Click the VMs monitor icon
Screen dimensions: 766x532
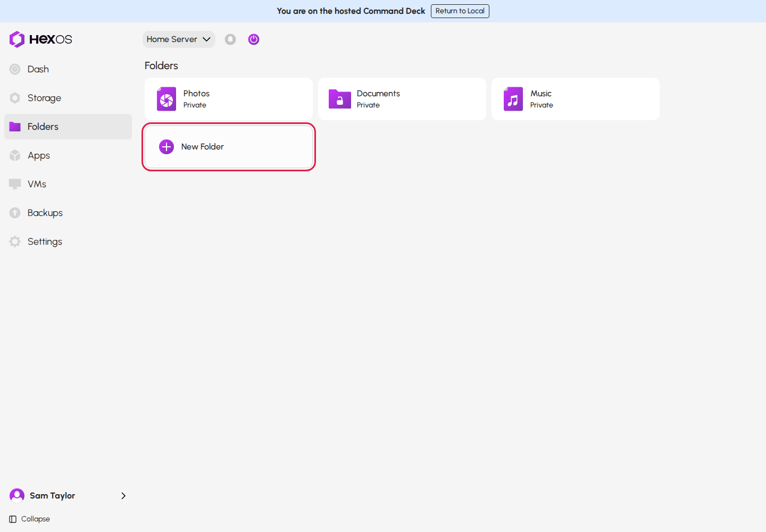(x=15, y=184)
